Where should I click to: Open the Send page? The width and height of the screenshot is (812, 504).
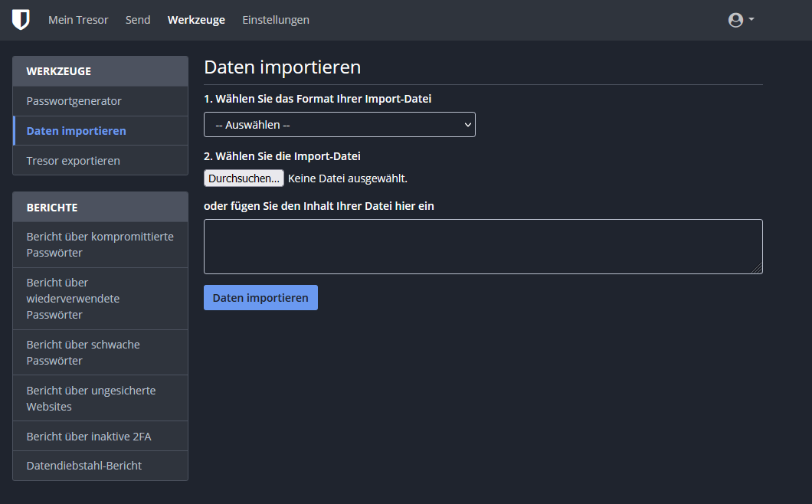pyautogui.click(x=138, y=20)
